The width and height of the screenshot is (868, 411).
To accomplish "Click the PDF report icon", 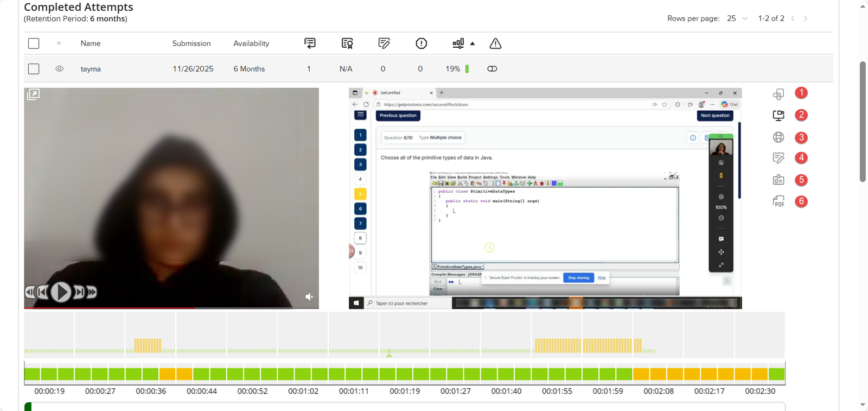I will pos(778,201).
